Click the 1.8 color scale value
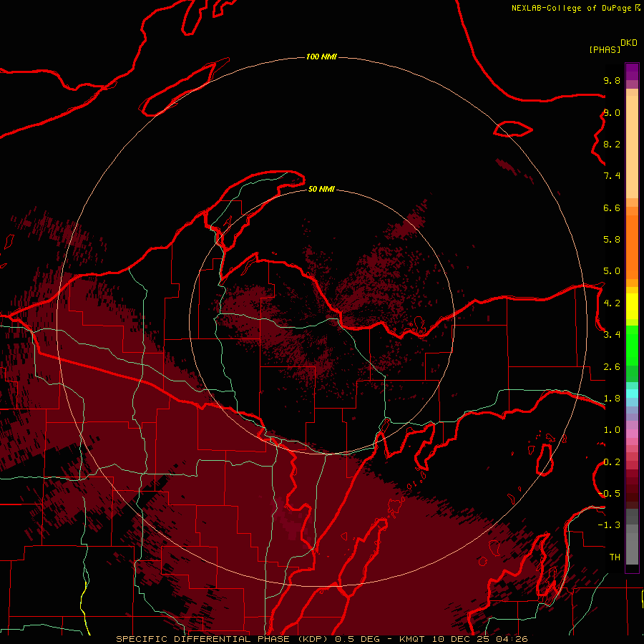Screen dimensions: 644x644 coord(612,399)
